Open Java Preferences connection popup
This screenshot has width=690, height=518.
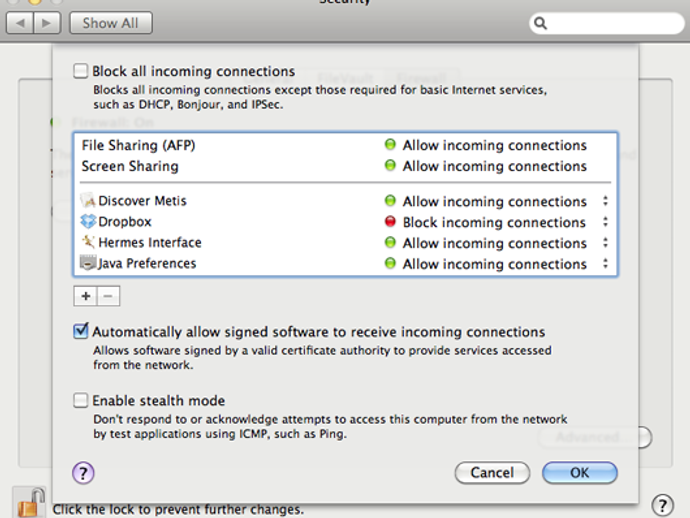[605, 264]
